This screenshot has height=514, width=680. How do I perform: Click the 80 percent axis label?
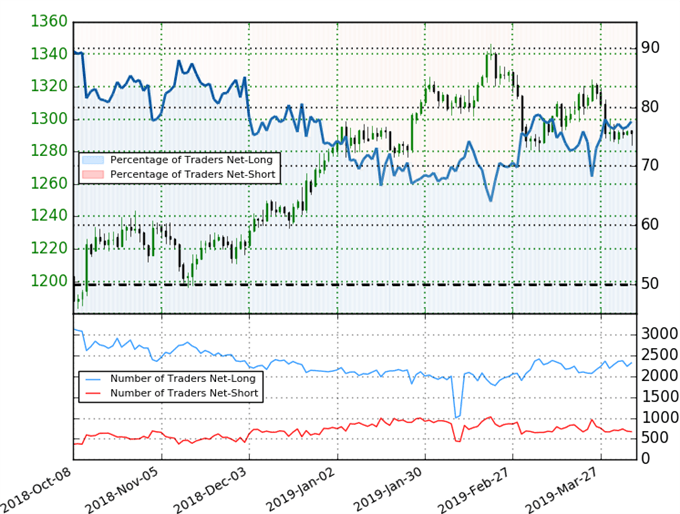[650, 107]
